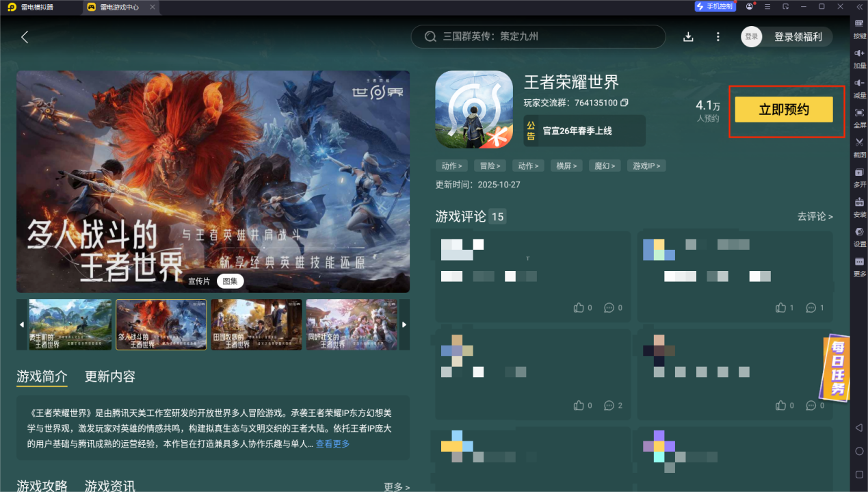Click the 4.1万 人预约 count
Screen dimensions: 868x492
coord(707,111)
